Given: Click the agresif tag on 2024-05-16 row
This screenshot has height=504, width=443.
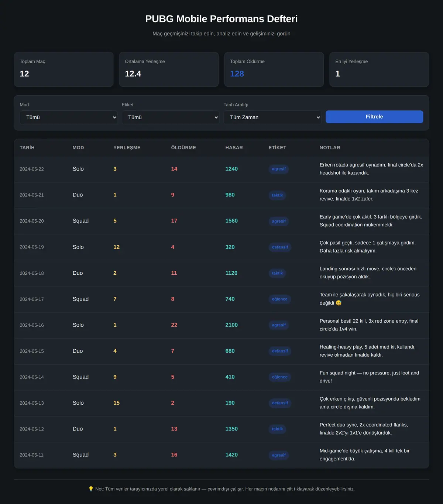Looking at the screenshot, I should (279, 325).
